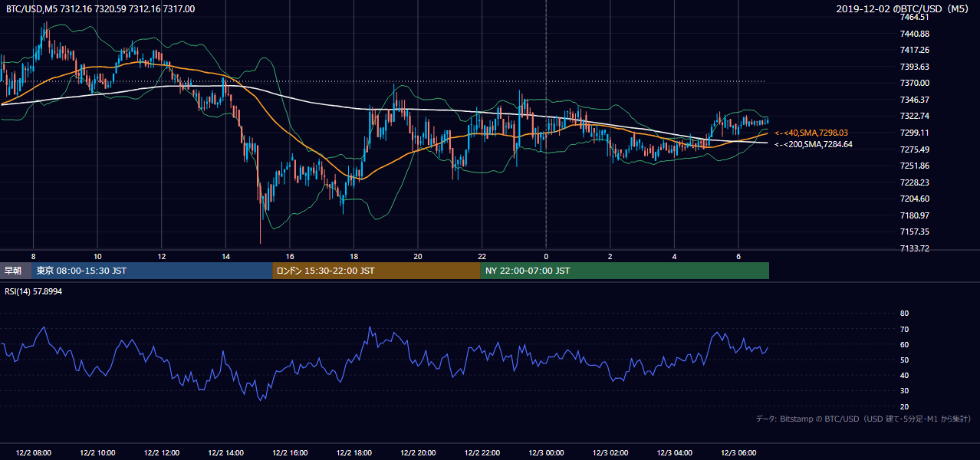Click the 12/3 02:00 time label
The width and height of the screenshot is (980, 460).
610,453
